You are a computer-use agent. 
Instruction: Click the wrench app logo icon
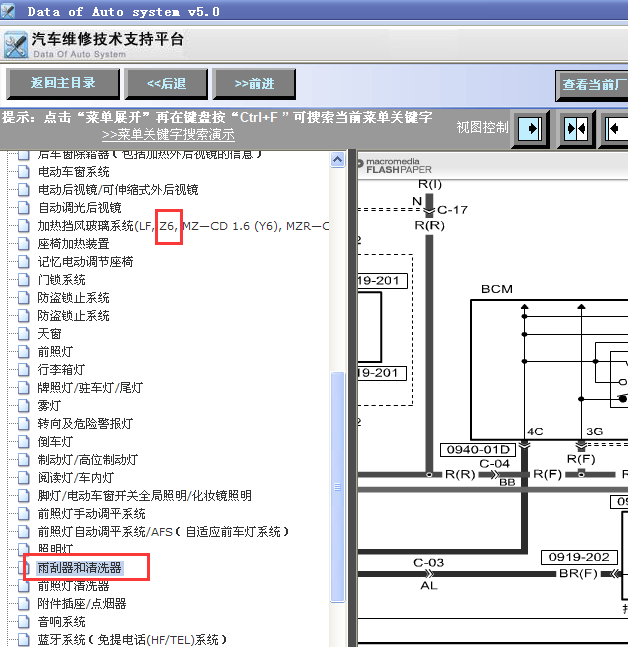pyautogui.click(x=16, y=45)
